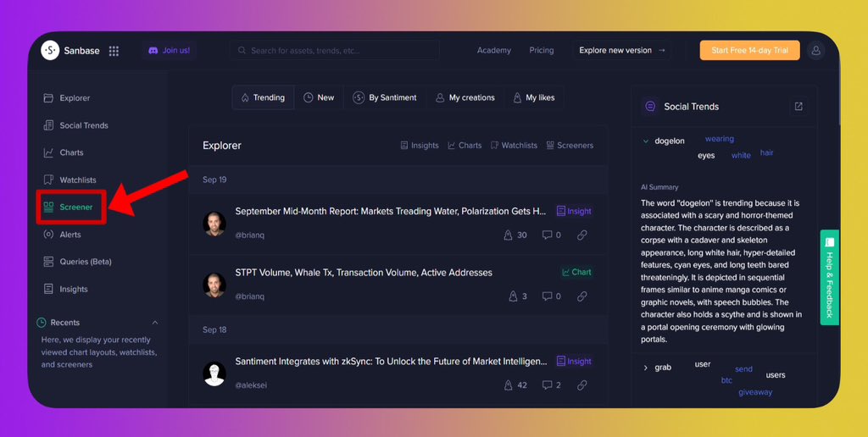Image resolution: width=868 pixels, height=437 pixels.
Task: Click the Discord Join us button
Action: tap(169, 50)
